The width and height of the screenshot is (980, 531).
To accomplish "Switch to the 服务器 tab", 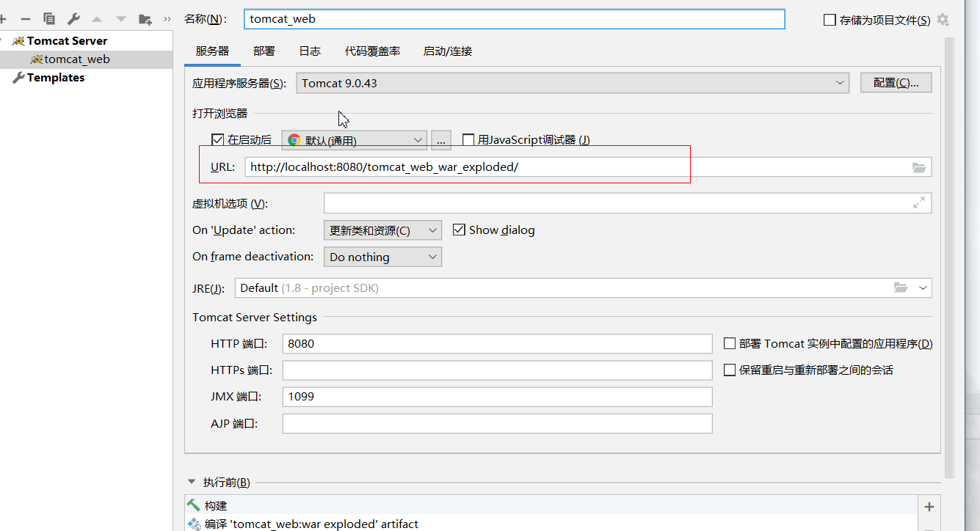I will [x=212, y=51].
